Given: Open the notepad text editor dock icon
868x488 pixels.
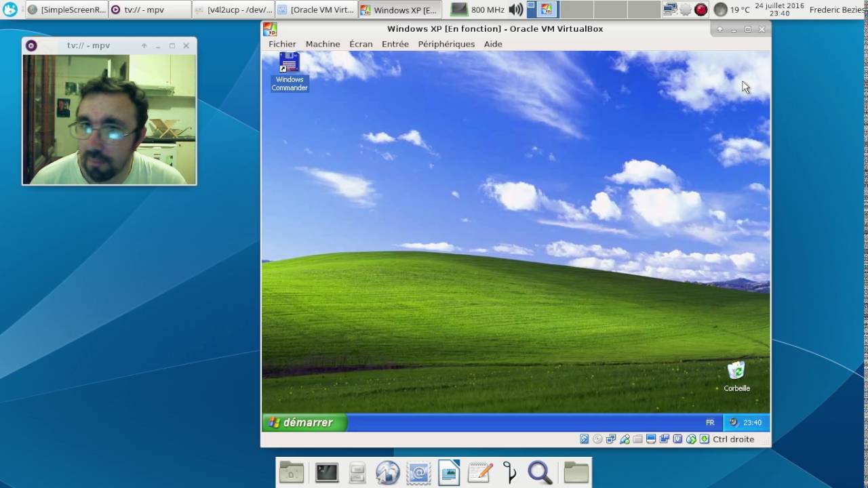Looking at the screenshot, I should click(x=480, y=472).
